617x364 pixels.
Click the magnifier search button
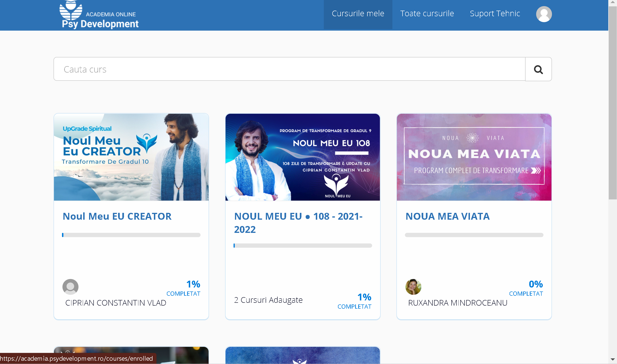coord(538,69)
